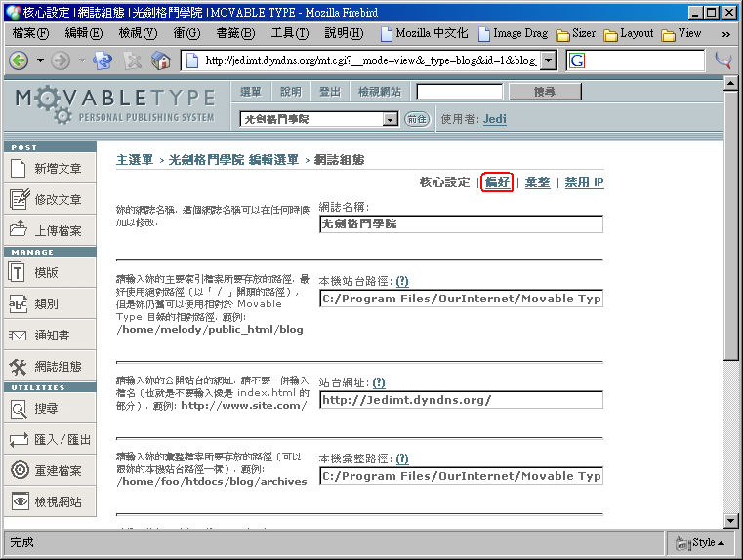Click the Reload page icon
The width and height of the screenshot is (743, 560).
point(103,60)
